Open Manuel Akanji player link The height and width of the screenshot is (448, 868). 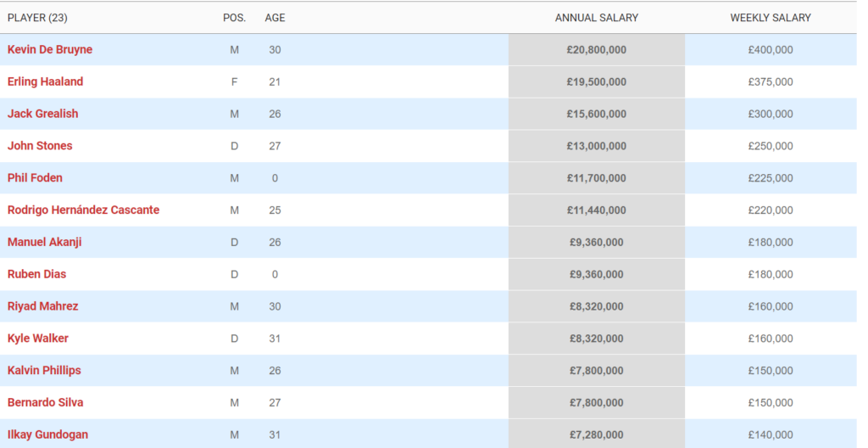pyautogui.click(x=44, y=243)
